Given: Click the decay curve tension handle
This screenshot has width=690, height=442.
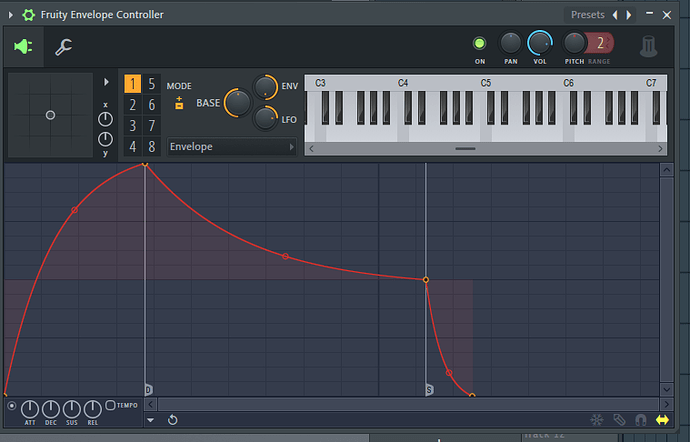Looking at the screenshot, I should tap(286, 256).
